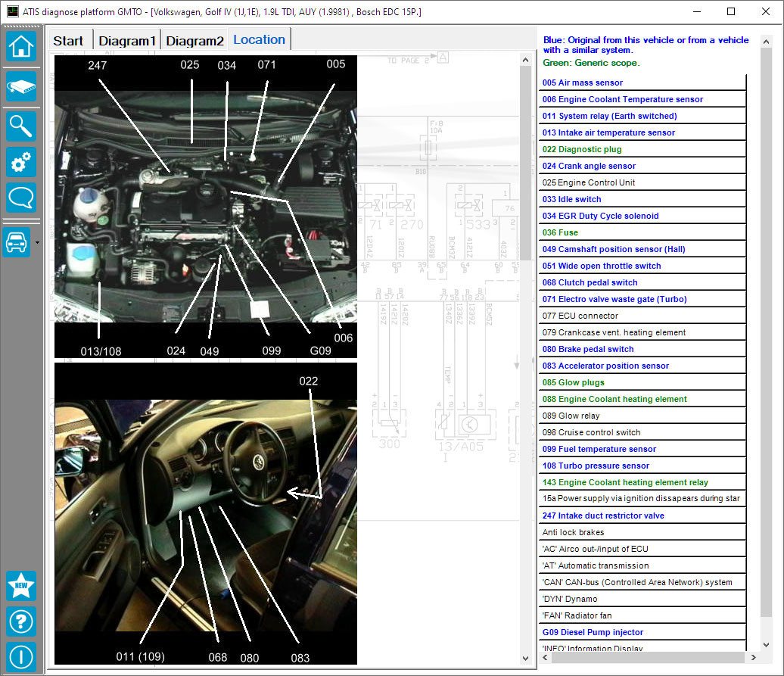Open the ECU module icon in sidebar
Image resolution: width=784 pixels, height=676 pixels.
21,86
